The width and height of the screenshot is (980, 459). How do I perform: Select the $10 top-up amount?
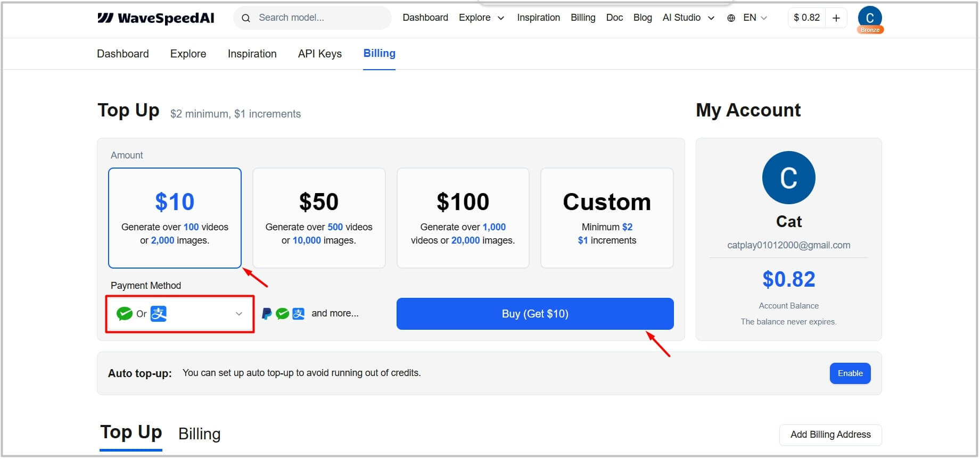(175, 218)
